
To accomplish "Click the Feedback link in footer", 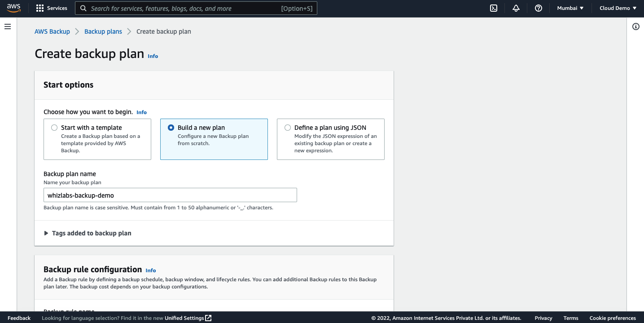I will 19,318.
